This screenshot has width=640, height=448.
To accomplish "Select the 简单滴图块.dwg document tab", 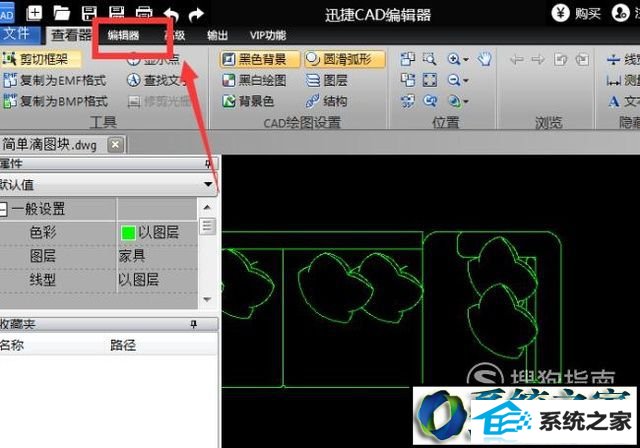I will tap(49, 144).
